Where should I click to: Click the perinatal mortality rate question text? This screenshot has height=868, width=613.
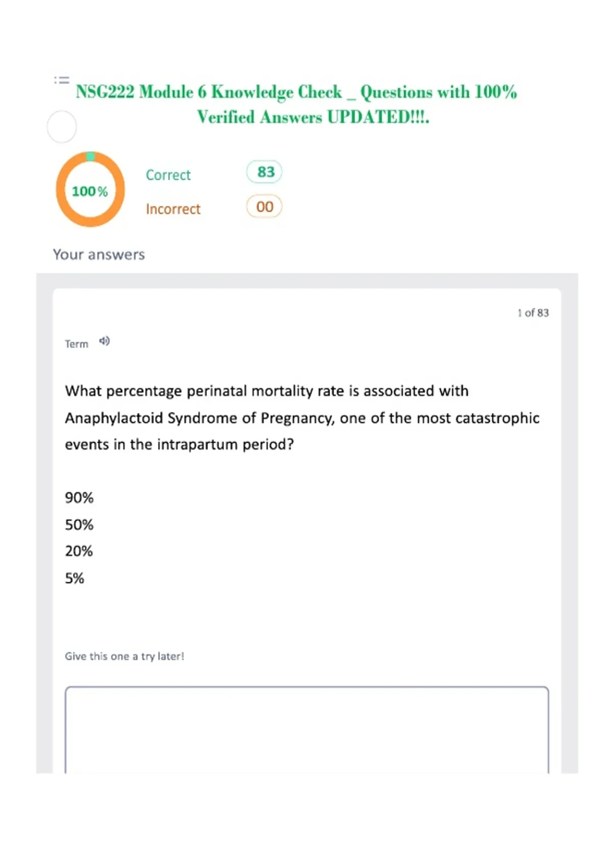[302, 418]
